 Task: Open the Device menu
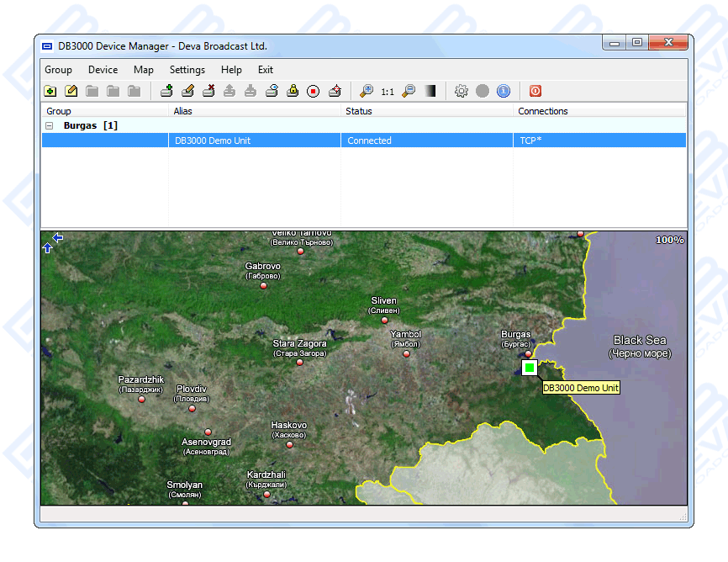(x=103, y=70)
